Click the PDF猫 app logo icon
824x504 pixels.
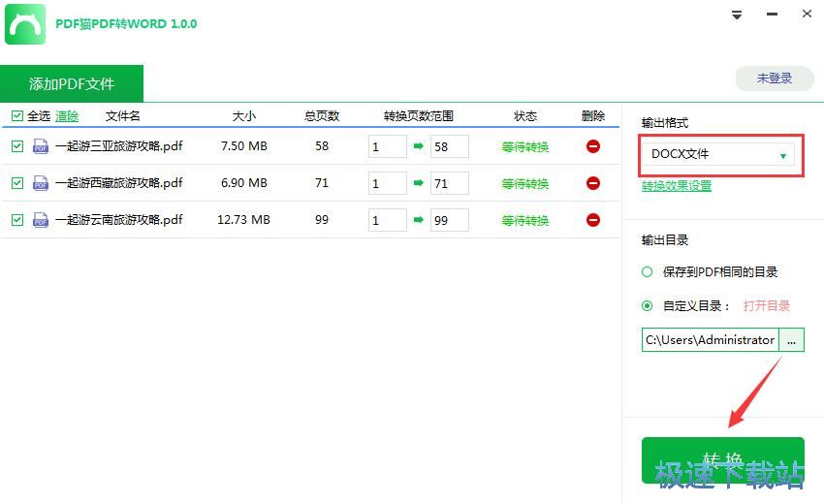(x=26, y=23)
